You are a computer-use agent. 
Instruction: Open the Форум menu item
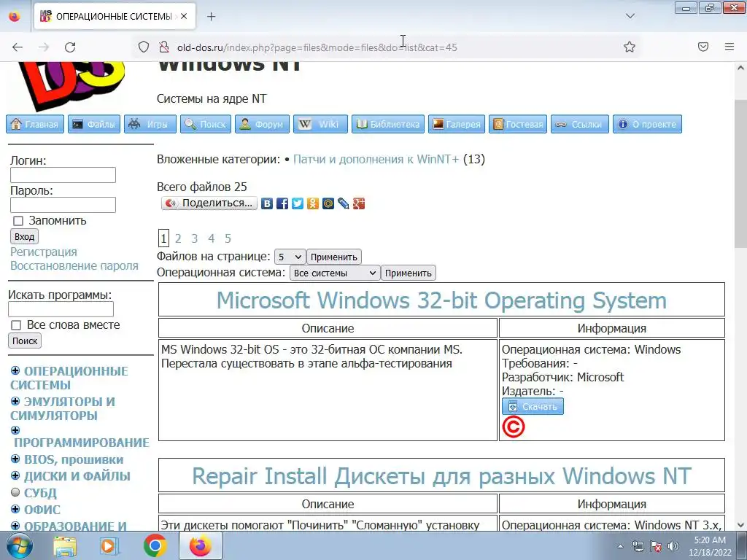click(262, 124)
